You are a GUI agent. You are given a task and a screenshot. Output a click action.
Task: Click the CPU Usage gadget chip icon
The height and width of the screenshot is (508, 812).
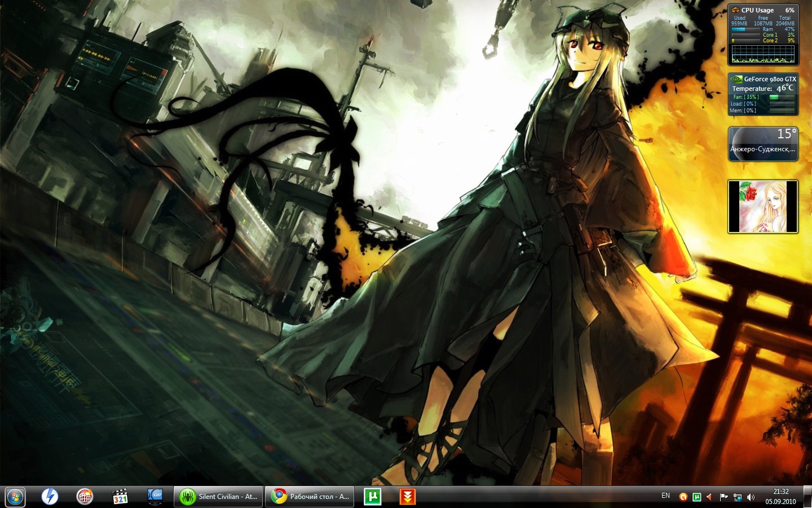pos(735,10)
